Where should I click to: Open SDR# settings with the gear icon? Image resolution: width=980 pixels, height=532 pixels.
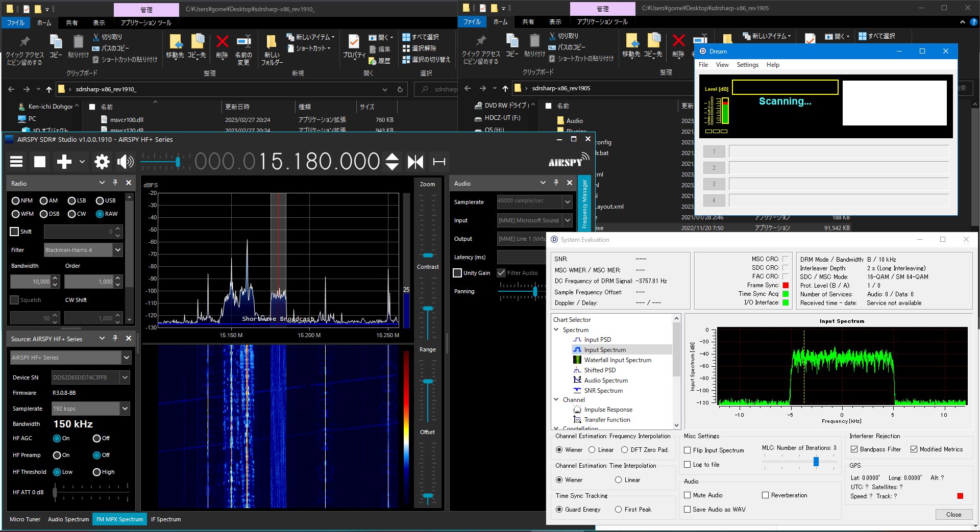click(x=102, y=162)
